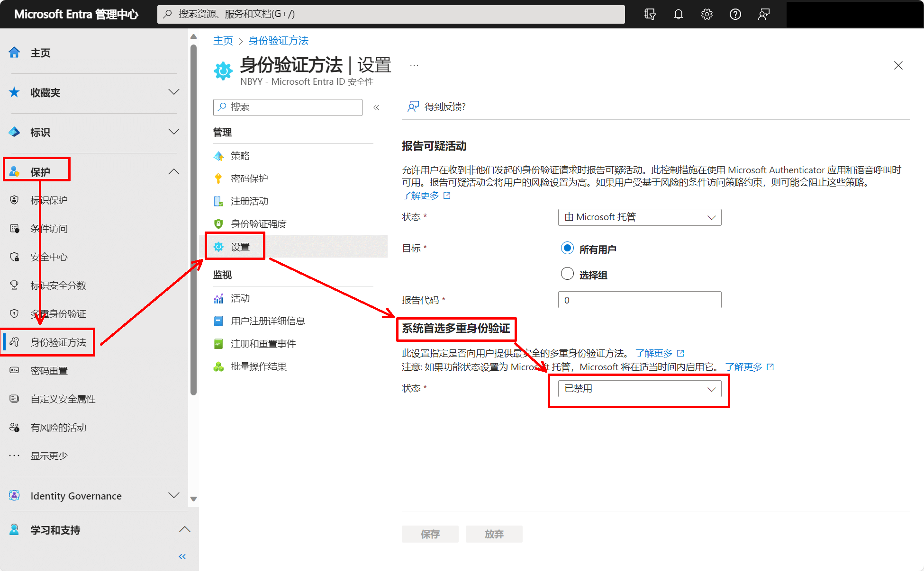This screenshot has width=924, height=571.
Task: Click the feedback person icon in header
Action: [763, 14]
